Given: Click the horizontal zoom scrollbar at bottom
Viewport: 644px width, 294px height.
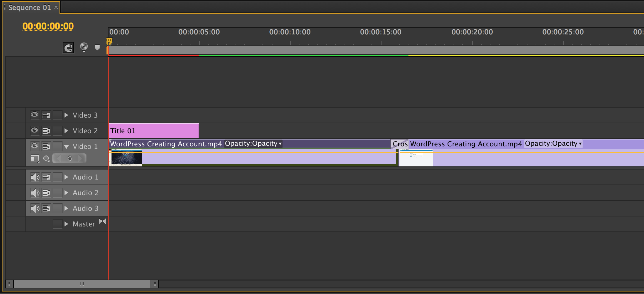Looking at the screenshot, I should [82, 284].
